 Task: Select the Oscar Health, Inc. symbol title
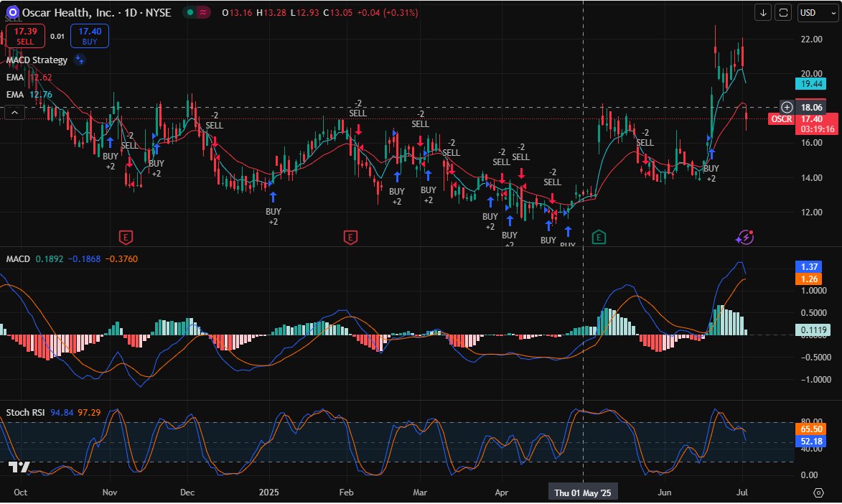pos(67,12)
